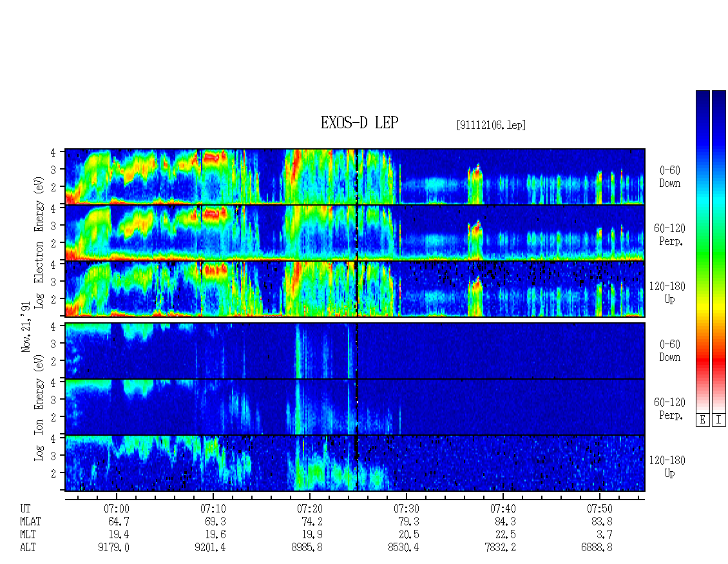Image resolution: width=728 pixels, height=564 pixels.
Task: Click the MLAT value 69.3
Action: [x=215, y=521]
